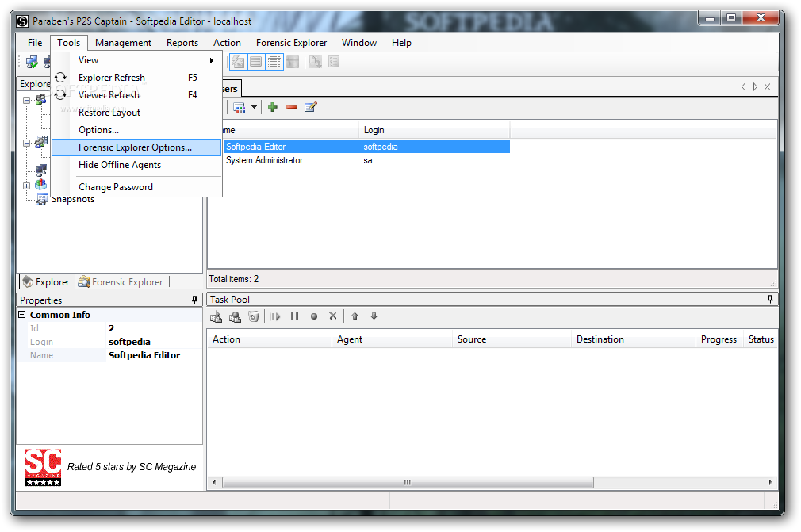Screen dimensions: 801x532
Task: Click the second task icon in Task Pool toolbar
Action: (235, 316)
